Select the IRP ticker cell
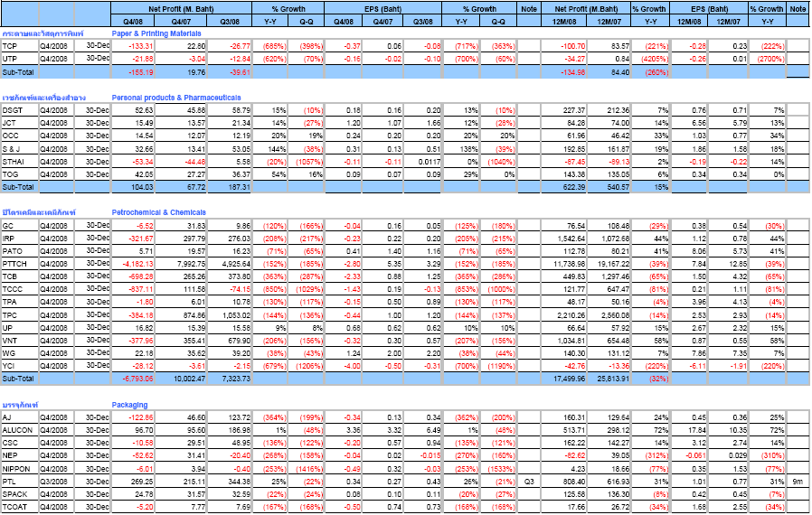The width and height of the screenshot is (812, 515). pos(20,239)
